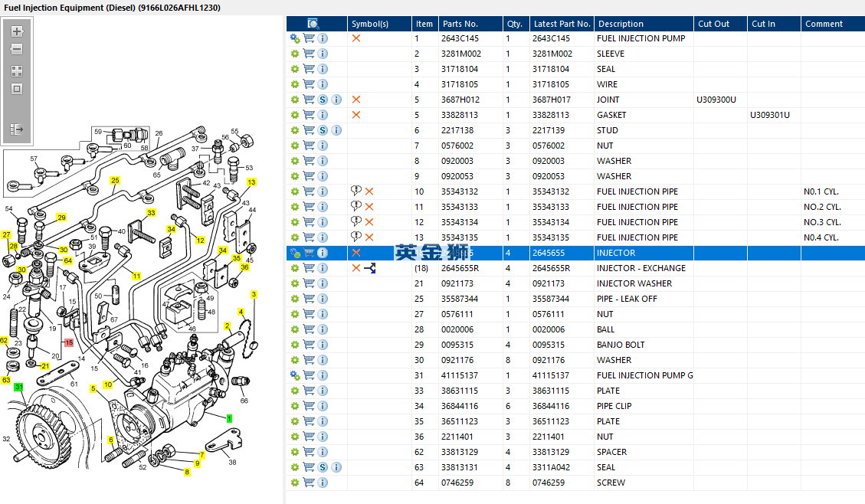865x504 pixels.
Task: Click exchange arrow symbol for INJECTOR - EXCHANGE
Action: (370, 268)
